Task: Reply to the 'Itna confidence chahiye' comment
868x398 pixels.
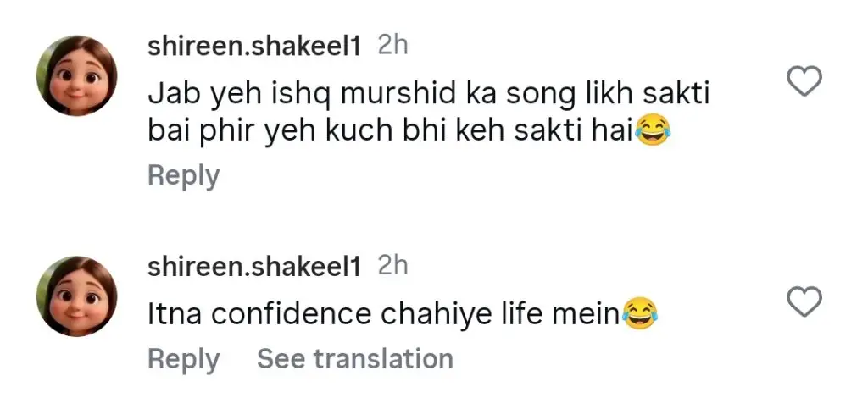Action: (183, 359)
